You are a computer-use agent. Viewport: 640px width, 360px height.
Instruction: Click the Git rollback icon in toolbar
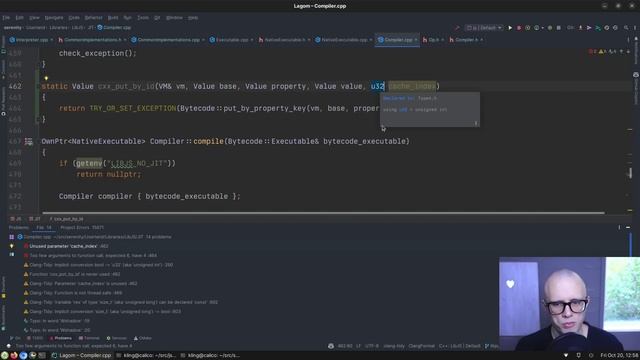tap(615, 28)
